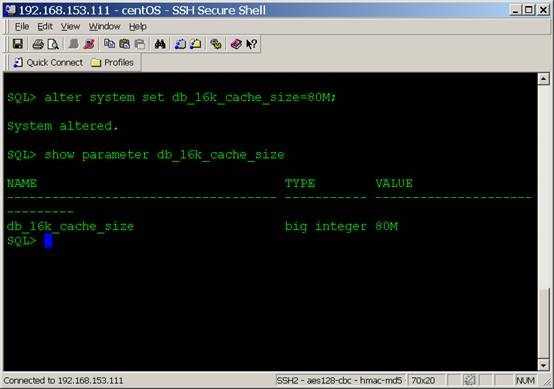Click 'SSH2 - aes128-cbc - hmac-md5' status text
554x389 pixels.
(339, 381)
